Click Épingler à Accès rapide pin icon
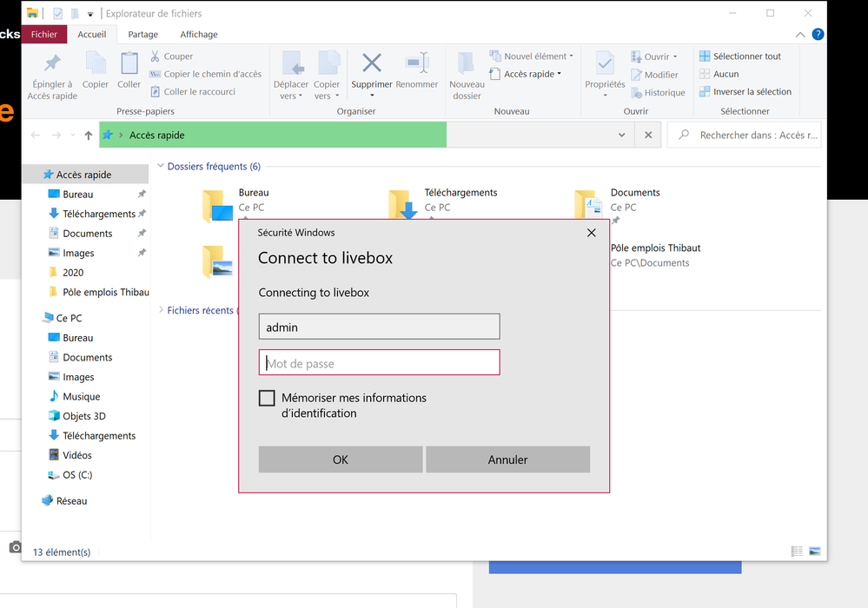This screenshot has height=608, width=868. click(52, 64)
